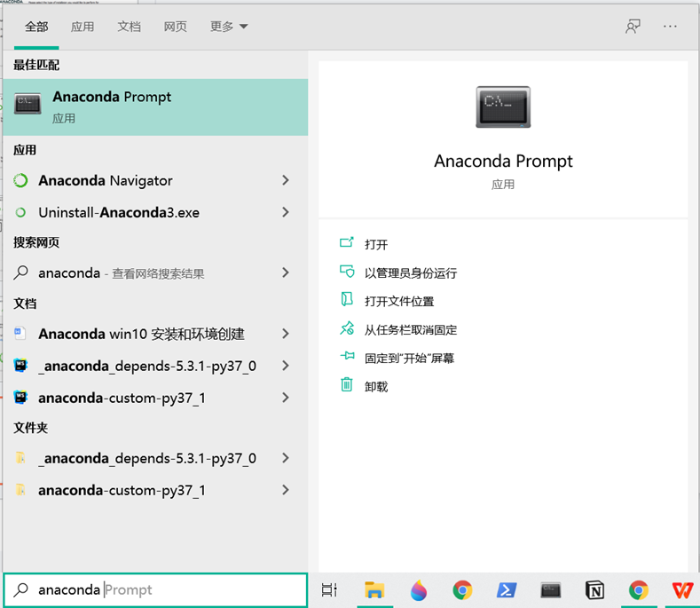Click the PyCharm icon for _anaconda_depends-5.3.1-py37_0 document
This screenshot has height=608, width=700.
tap(20, 366)
